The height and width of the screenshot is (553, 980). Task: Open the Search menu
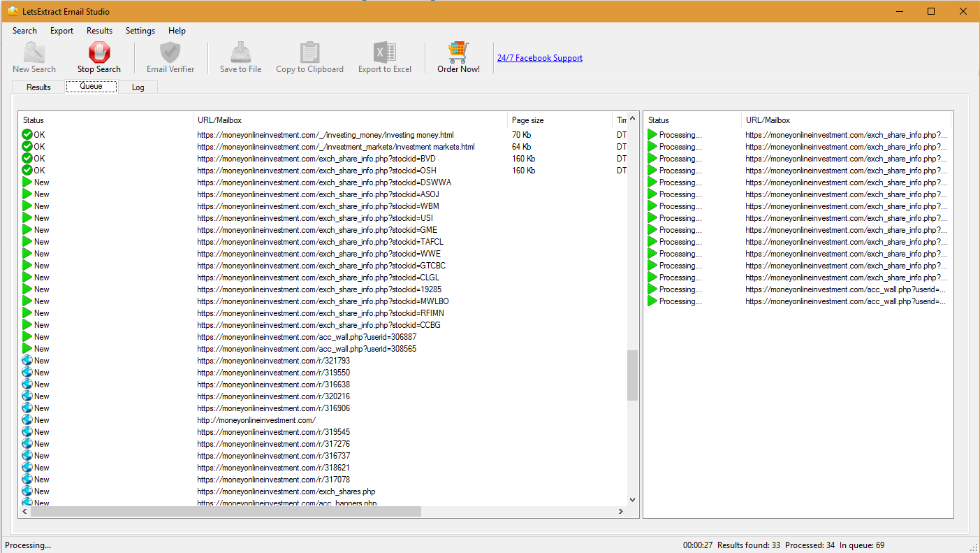coord(24,31)
